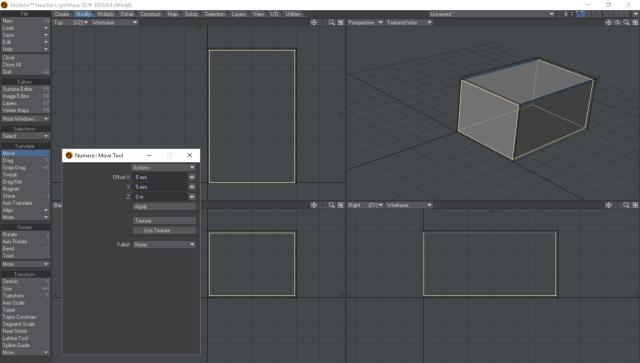Switch to the Map tab

click(173, 14)
